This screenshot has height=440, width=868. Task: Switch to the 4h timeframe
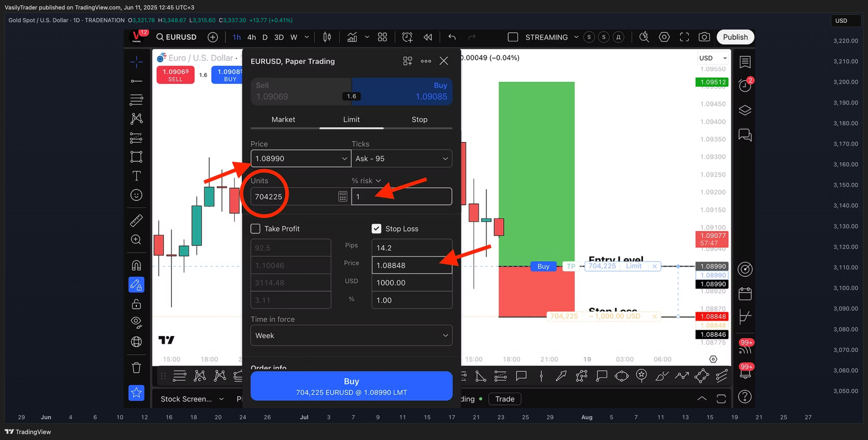pos(251,37)
